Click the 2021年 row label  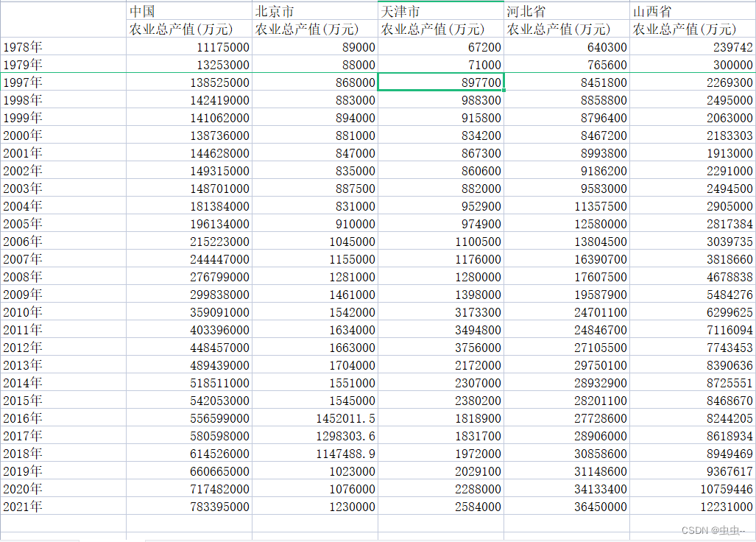(63, 507)
